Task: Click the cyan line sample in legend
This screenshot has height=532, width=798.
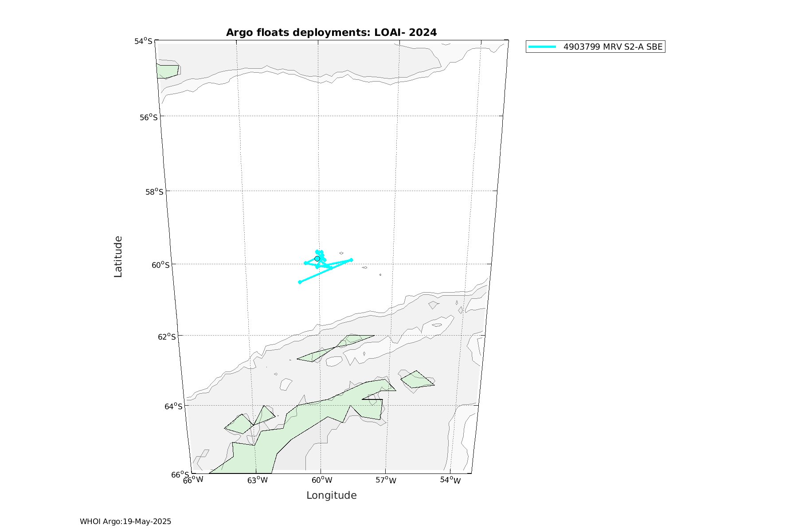Action: [542, 47]
